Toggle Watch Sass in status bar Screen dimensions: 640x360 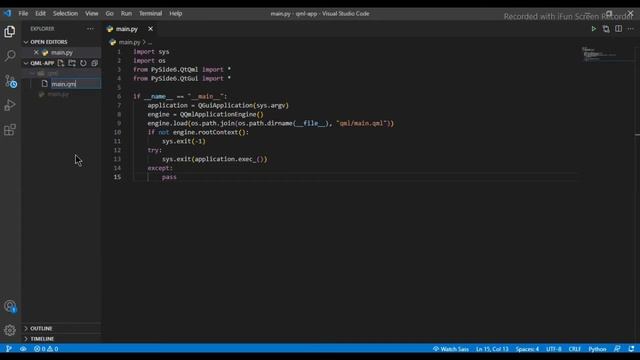[x=451, y=349]
